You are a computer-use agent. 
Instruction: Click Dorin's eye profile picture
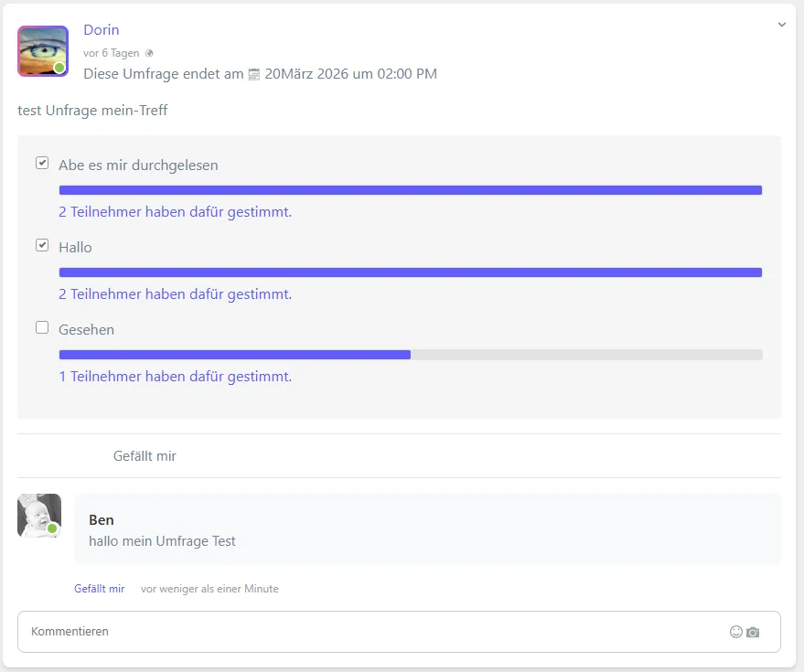click(42, 51)
